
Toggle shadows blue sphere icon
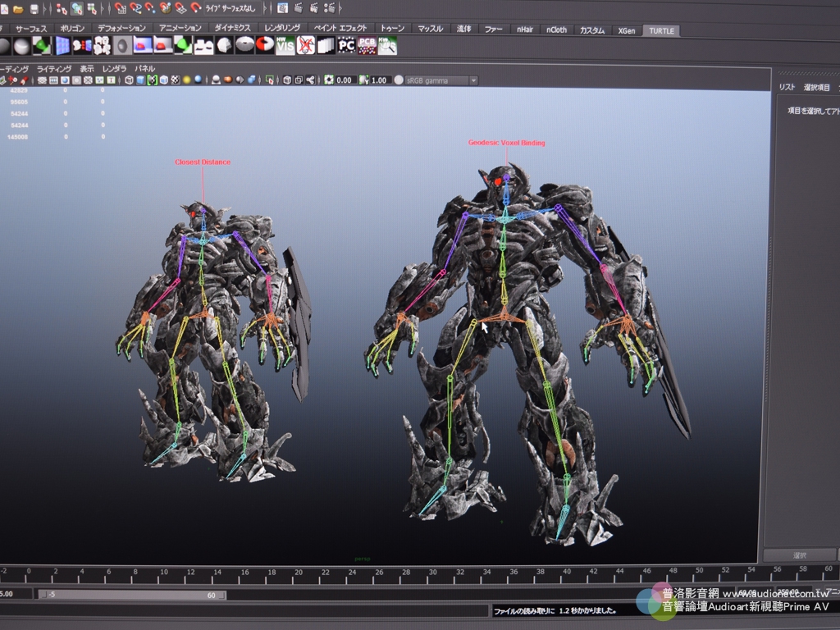click(x=199, y=80)
